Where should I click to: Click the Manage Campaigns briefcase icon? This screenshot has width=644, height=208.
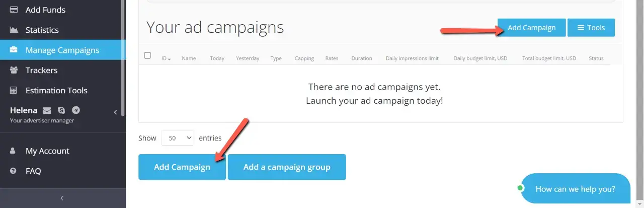click(14, 50)
